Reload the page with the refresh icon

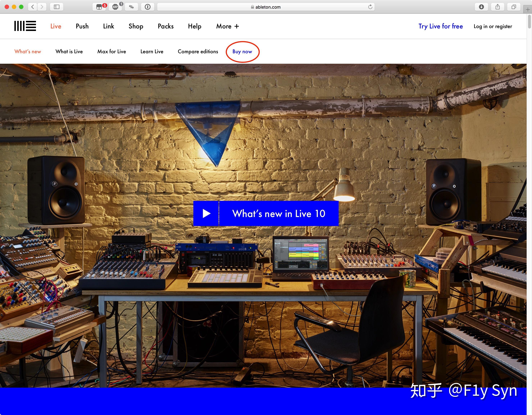pyautogui.click(x=370, y=7)
